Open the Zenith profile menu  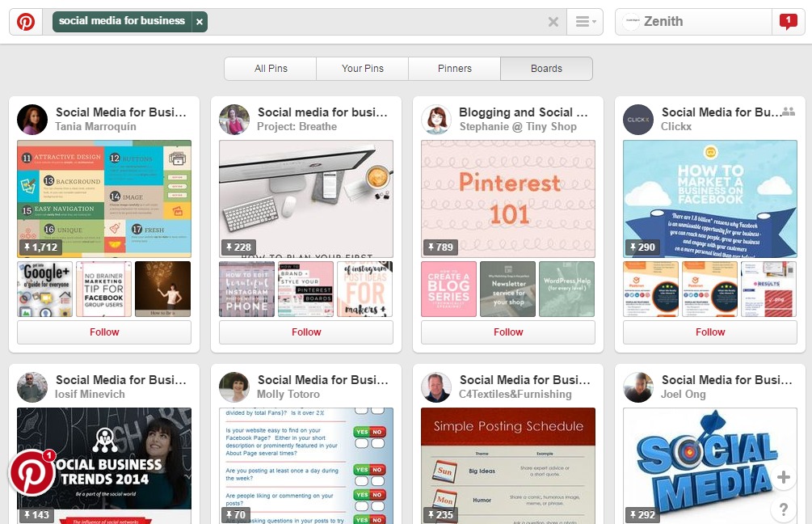coord(693,22)
